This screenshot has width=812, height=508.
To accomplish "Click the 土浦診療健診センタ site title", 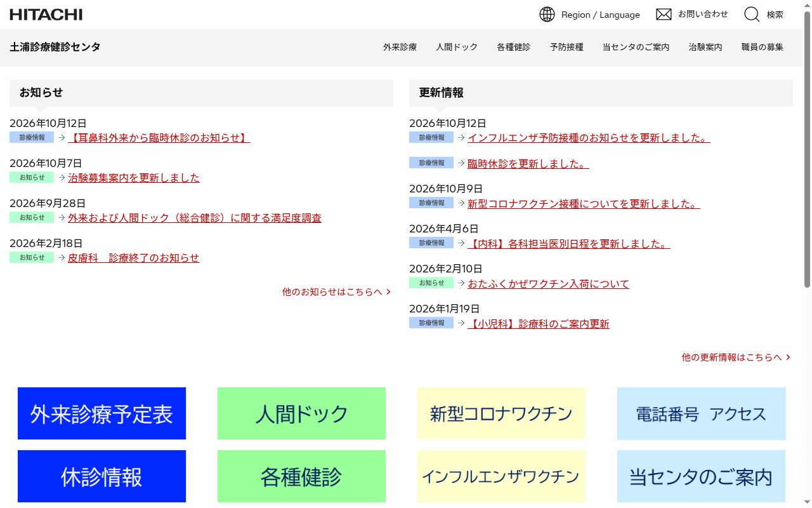I will 55,47.
